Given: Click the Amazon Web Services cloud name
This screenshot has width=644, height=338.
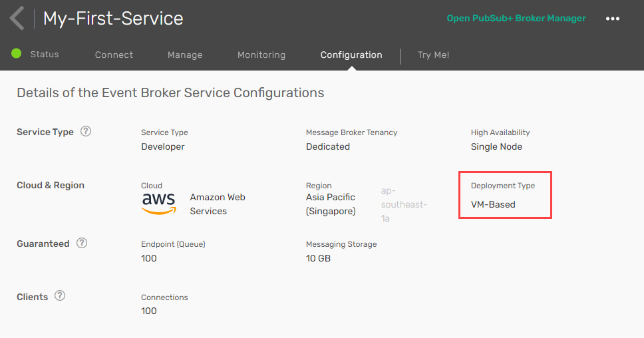Looking at the screenshot, I should [x=218, y=204].
